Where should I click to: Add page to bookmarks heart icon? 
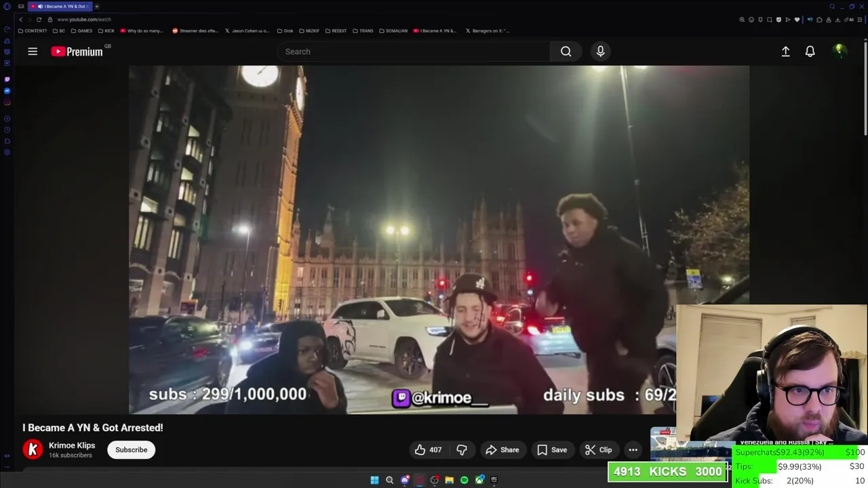coord(797,20)
